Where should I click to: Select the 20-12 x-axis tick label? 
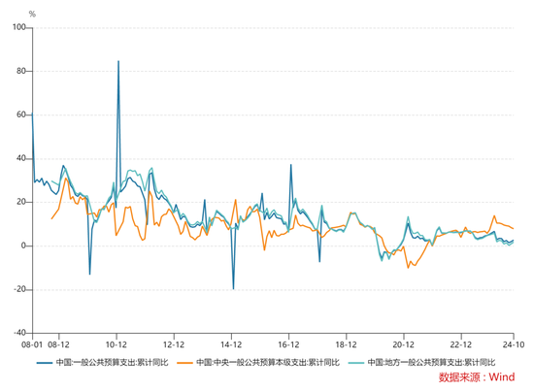pos(404,344)
